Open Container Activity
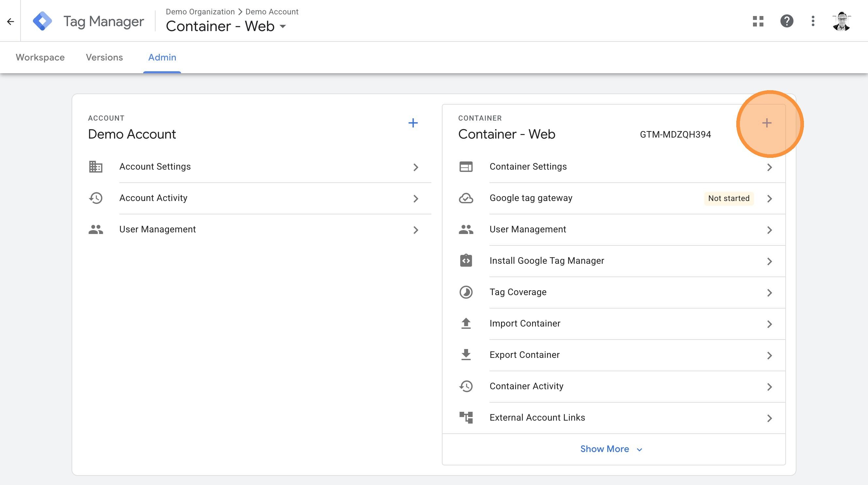This screenshot has height=485, width=868. coord(622,386)
